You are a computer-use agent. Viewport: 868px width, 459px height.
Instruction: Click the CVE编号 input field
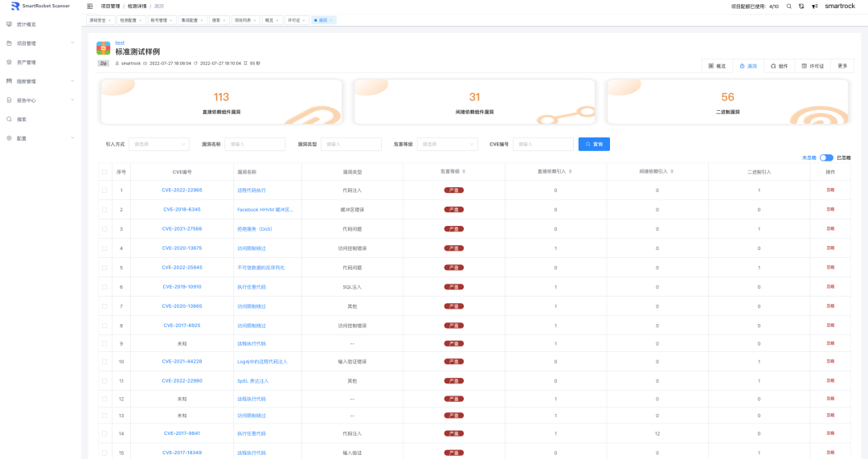[542, 145]
